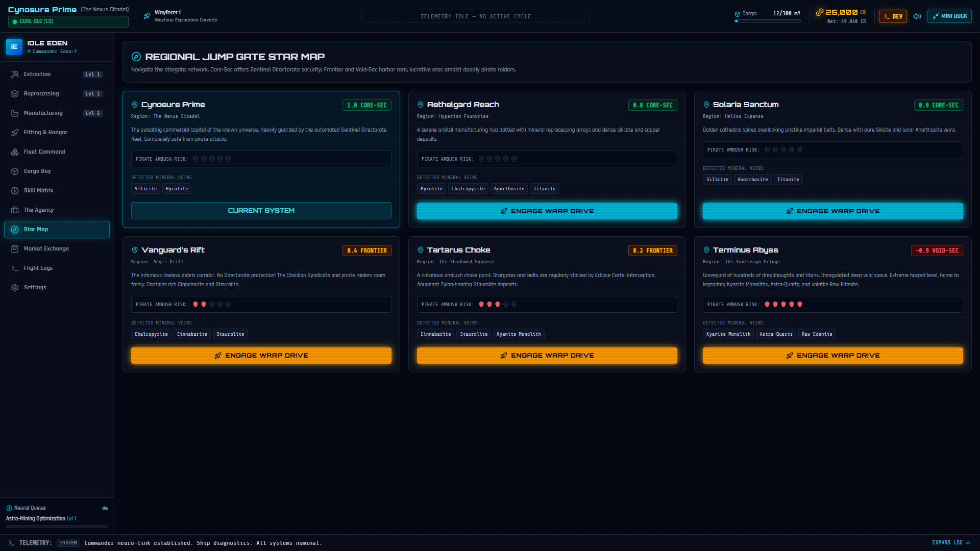The height and width of the screenshot is (551, 980).
Task: Toggle DEV mode button
Action: (893, 16)
